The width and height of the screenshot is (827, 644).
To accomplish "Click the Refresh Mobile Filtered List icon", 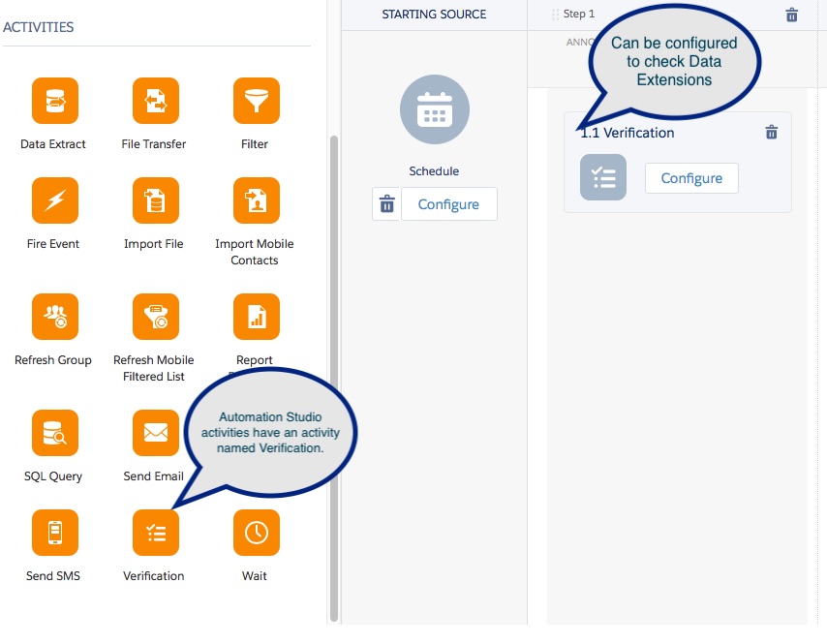I will 155,317.
